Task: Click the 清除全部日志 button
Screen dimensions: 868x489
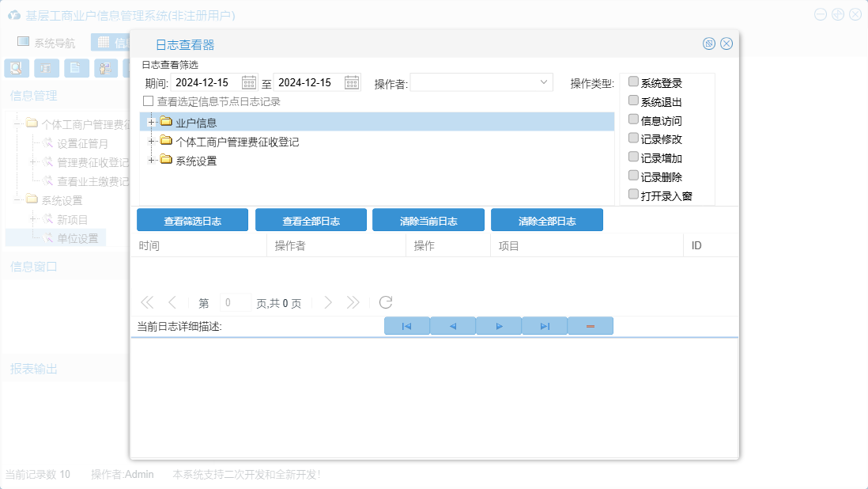Action: click(546, 221)
